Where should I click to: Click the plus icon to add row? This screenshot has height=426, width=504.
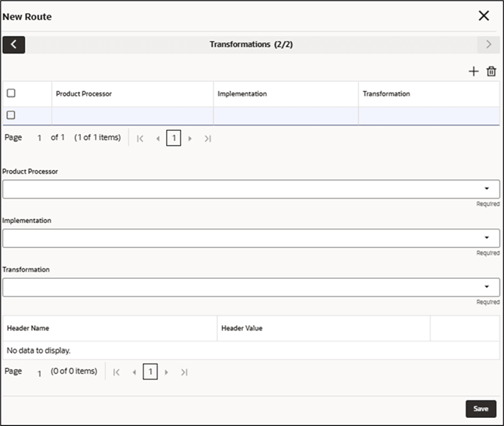coord(474,71)
